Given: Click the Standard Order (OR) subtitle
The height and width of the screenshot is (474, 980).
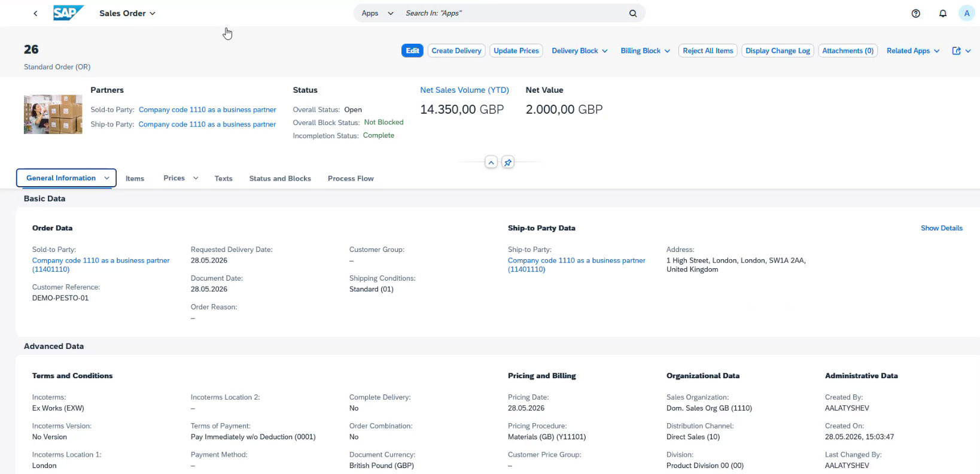Looking at the screenshot, I should click(57, 67).
